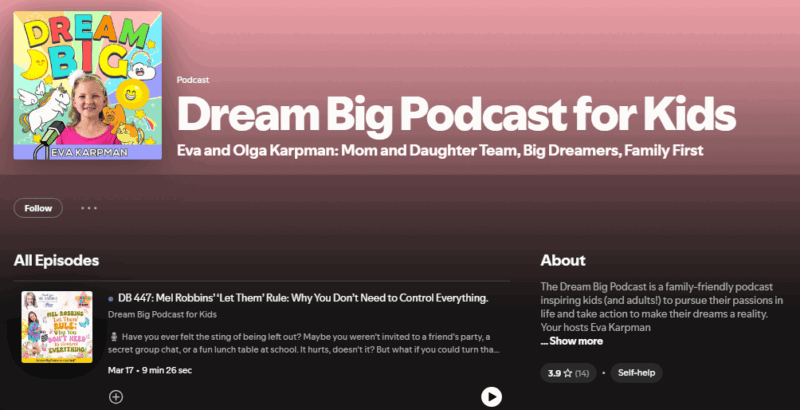Screen dimensions: 800x410
Task: Add episode DB 447 to Your Episodes
Action: click(116, 397)
